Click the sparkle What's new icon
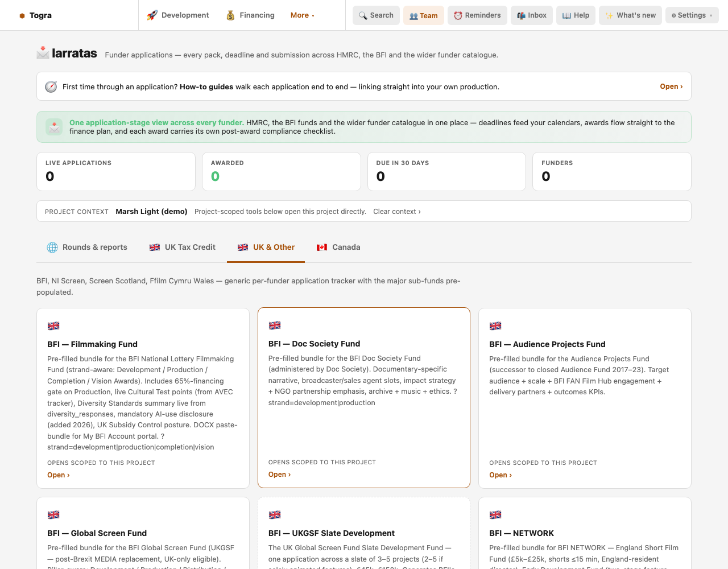This screenshot has width=728, height=569. (x=609, y=15)
